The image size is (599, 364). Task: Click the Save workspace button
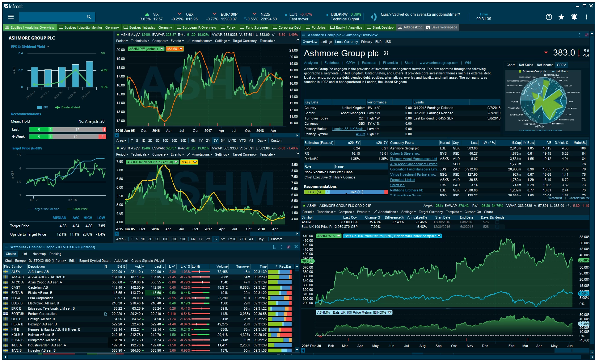pos(442,27)
